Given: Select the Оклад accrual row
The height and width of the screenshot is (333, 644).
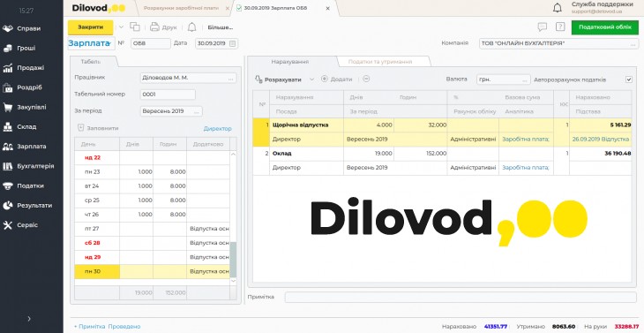Looking at the screenshot, I should point(442,161).
